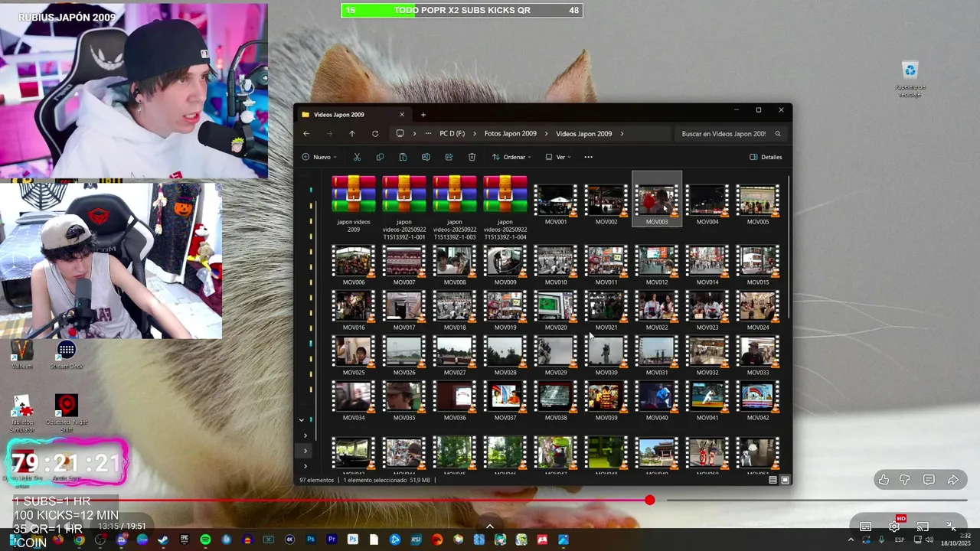
Task: Click the Share icon in toolbar
Action: coord(449,157)
